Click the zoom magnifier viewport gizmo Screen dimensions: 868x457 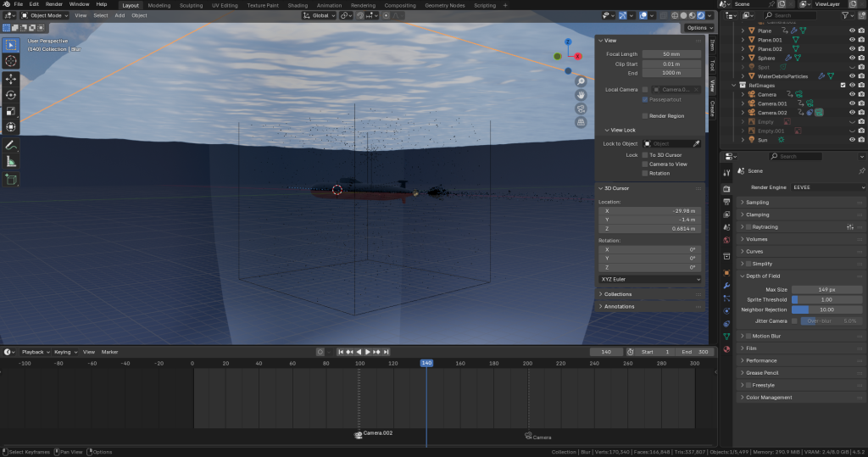tap(581, 81)
